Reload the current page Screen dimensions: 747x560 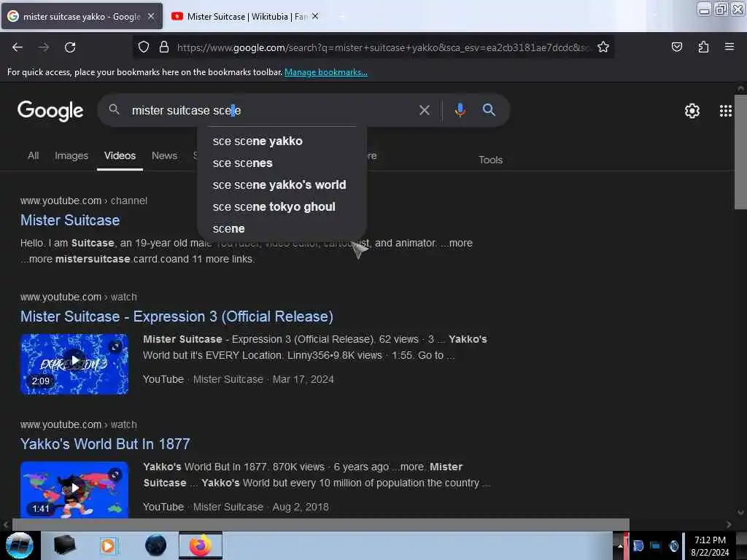[70, 47]
